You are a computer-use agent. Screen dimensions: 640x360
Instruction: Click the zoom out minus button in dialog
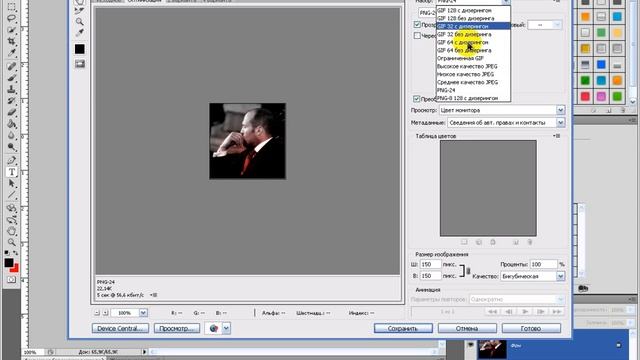coord(97,313)
